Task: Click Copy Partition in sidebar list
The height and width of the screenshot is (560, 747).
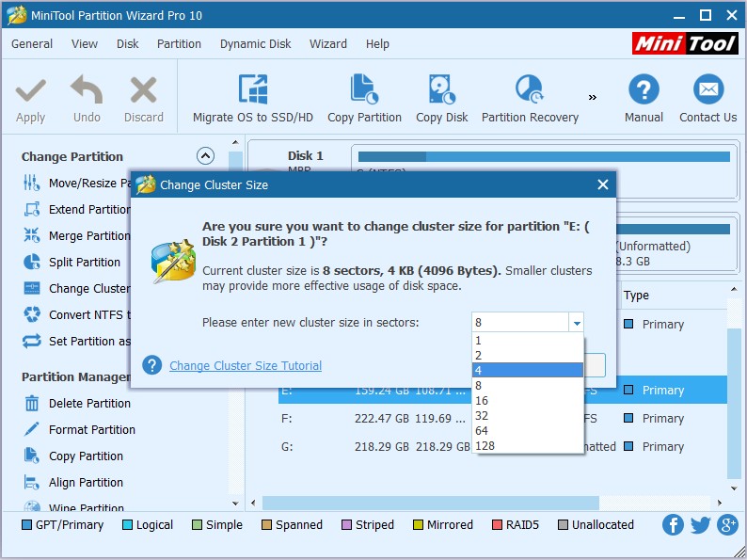Action: (73, 456)
